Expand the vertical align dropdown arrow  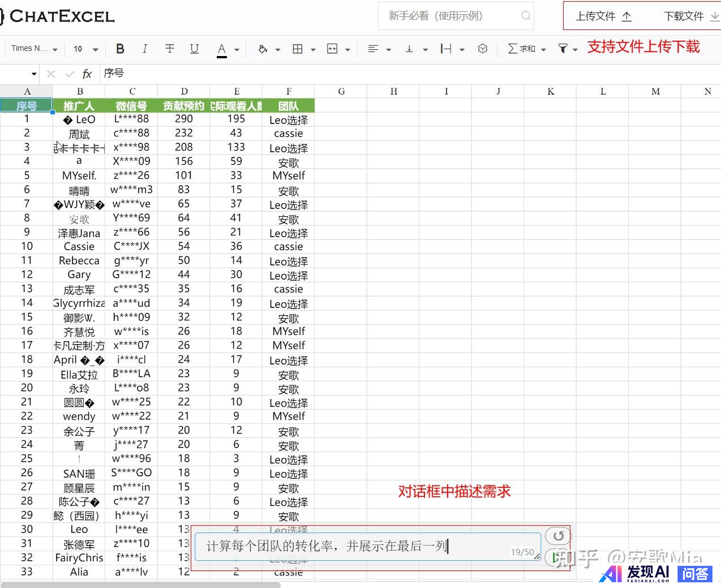[426, 50]
